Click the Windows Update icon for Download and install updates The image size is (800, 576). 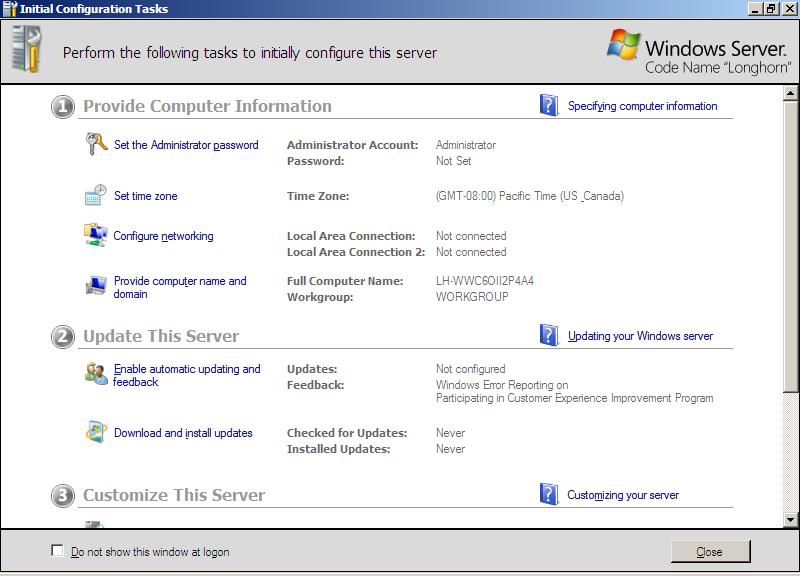click(96, 432)
